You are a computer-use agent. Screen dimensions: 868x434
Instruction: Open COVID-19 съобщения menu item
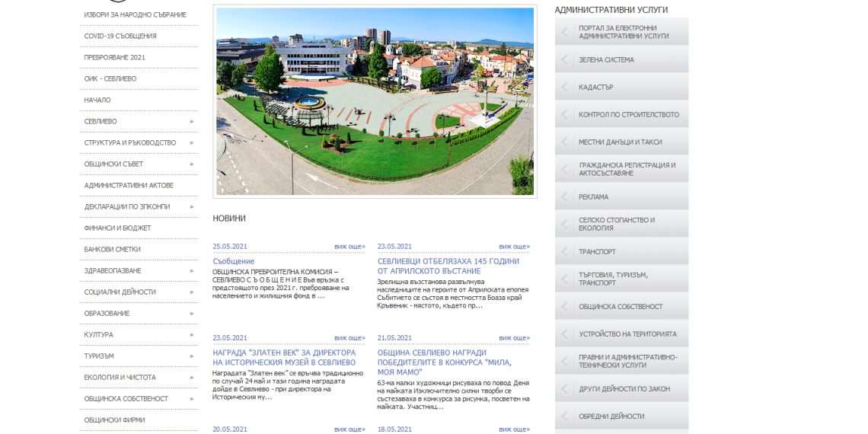pyautogui.click(x=120, y=37)
